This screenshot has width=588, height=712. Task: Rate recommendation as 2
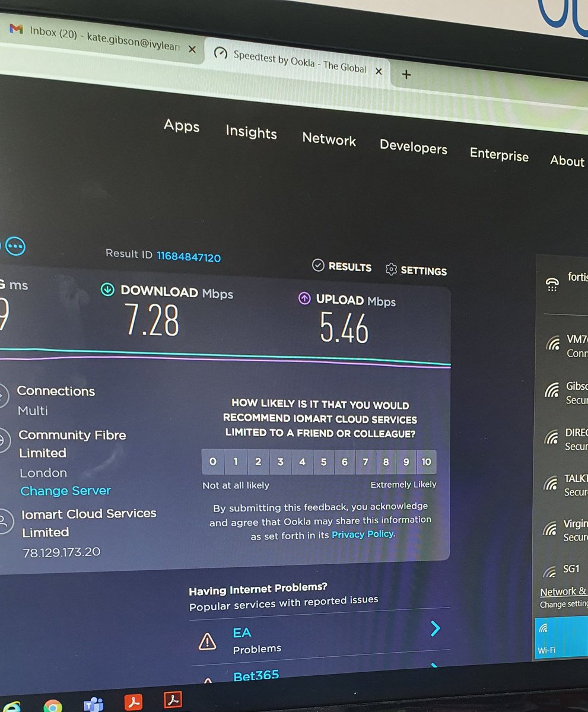258,462
